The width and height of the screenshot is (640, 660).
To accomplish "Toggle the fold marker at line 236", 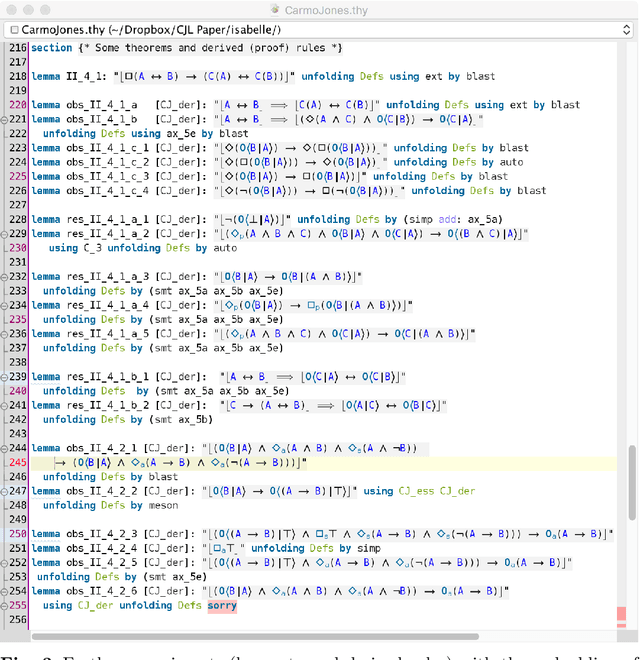I will [x=4, y=334].
